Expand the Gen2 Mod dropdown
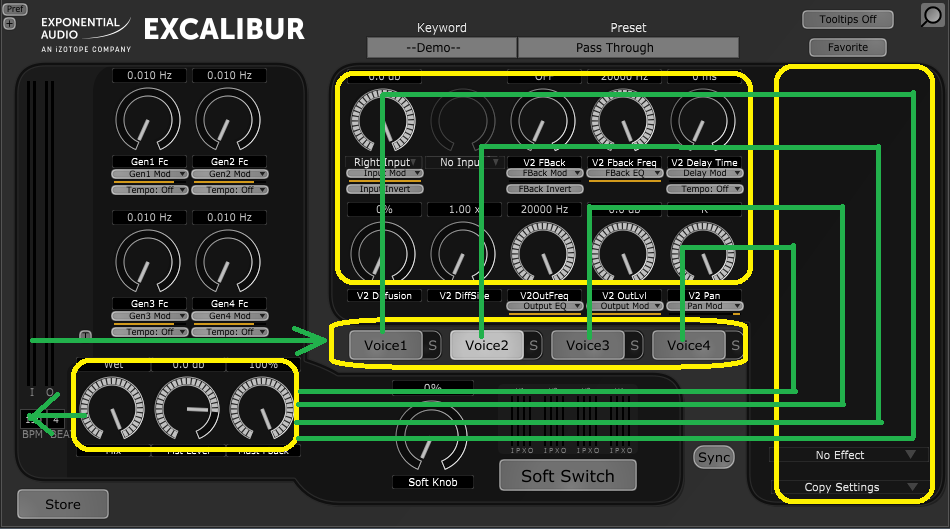Screen dimensions: 950x529 (230, 174)
